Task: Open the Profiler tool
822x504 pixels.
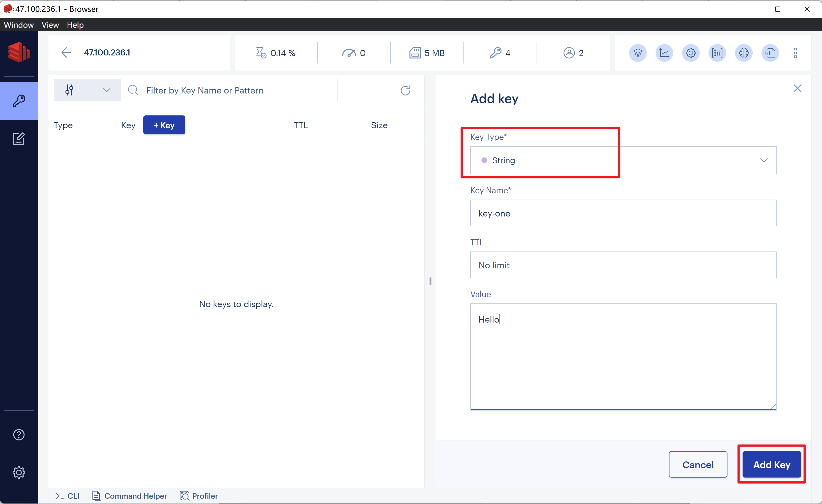Action: coord(199,496)
